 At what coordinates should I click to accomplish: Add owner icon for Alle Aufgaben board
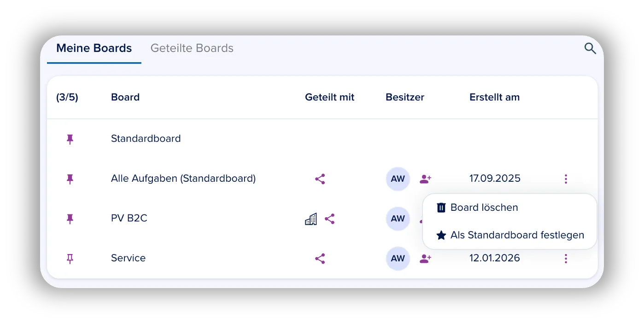425,179
